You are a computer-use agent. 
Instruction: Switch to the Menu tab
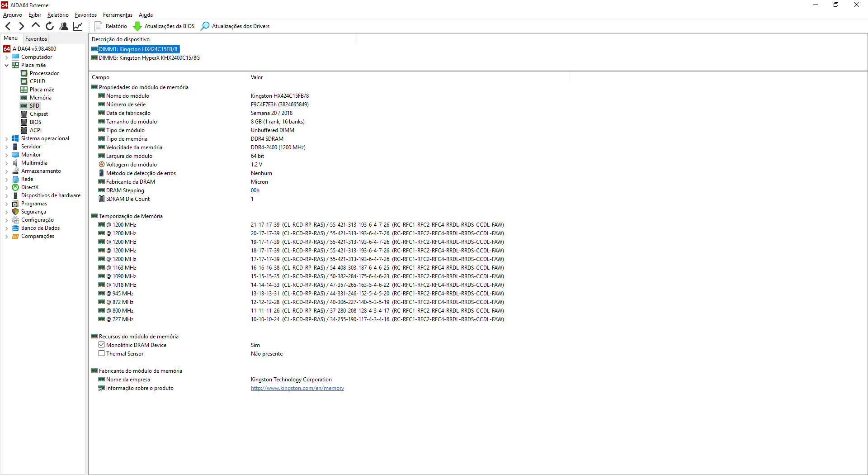[11, 38]
